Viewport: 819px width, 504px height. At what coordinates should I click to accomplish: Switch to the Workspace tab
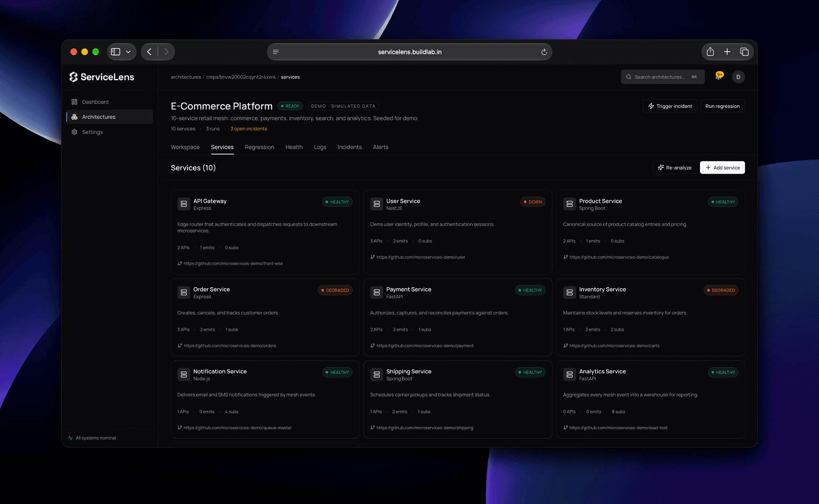tap(185, 147)
